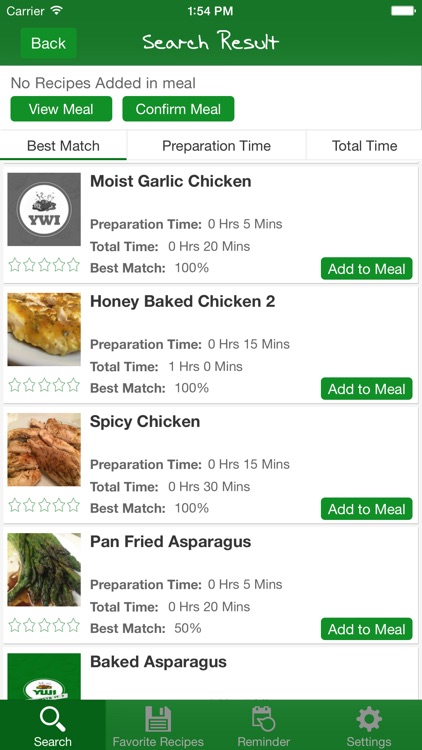Open Pan Fried Asparagus photo
Image resolution: width=422 pixels, height=750 pixels.
44,570
